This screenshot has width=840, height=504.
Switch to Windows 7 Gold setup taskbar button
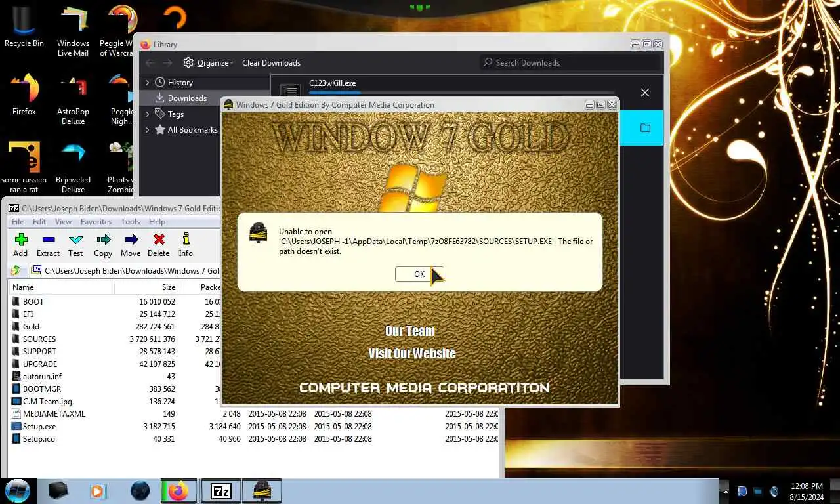tap(262, 491)
